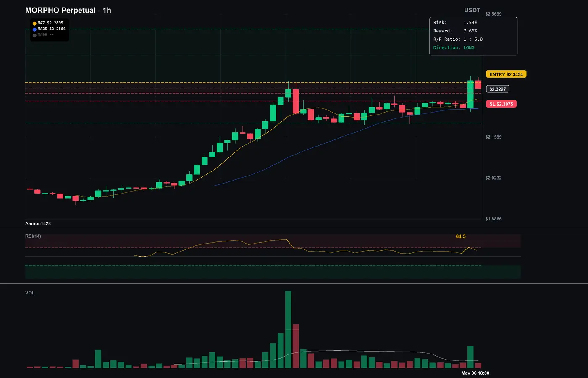Click the RSI(14) indicator label
Image resolution: width=588 pixels, height=378 pixels.
coord(33,236)
